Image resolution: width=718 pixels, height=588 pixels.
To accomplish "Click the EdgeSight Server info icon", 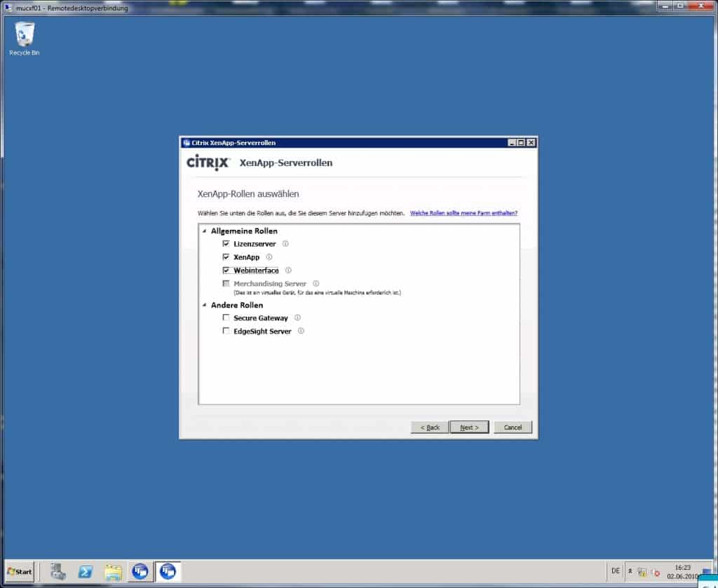I will (301, 331).
